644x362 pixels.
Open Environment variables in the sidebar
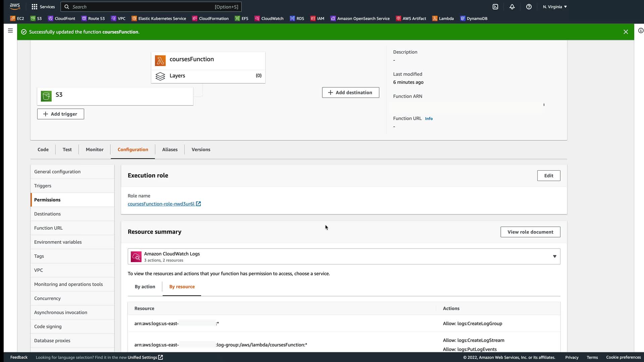[58, 242]
